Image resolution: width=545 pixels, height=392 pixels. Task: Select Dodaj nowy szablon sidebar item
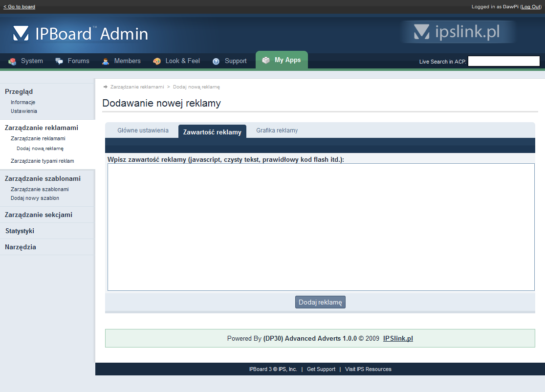35,198
